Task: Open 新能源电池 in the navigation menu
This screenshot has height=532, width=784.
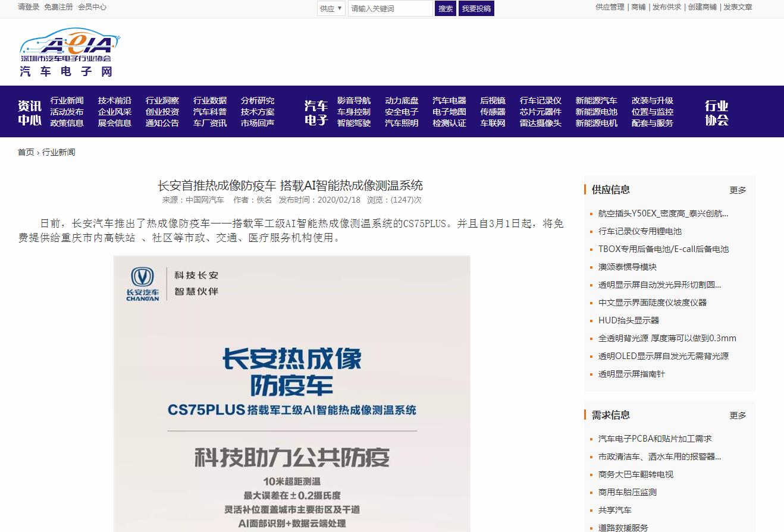Action: (596, 112)
